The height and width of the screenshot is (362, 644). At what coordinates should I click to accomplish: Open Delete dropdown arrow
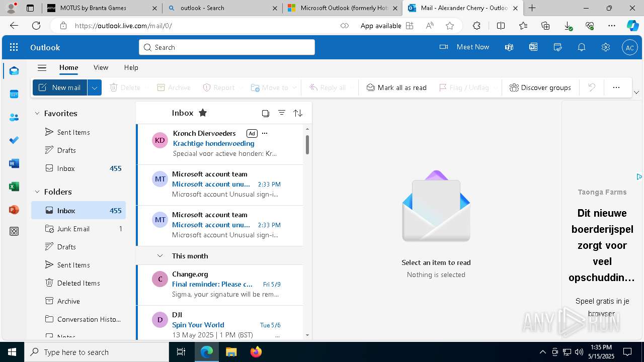(146, 87)
